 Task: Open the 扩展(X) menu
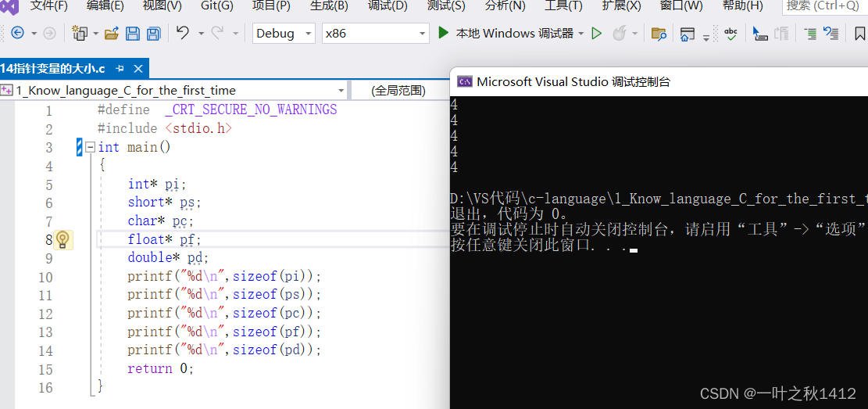tap(621, 6)
